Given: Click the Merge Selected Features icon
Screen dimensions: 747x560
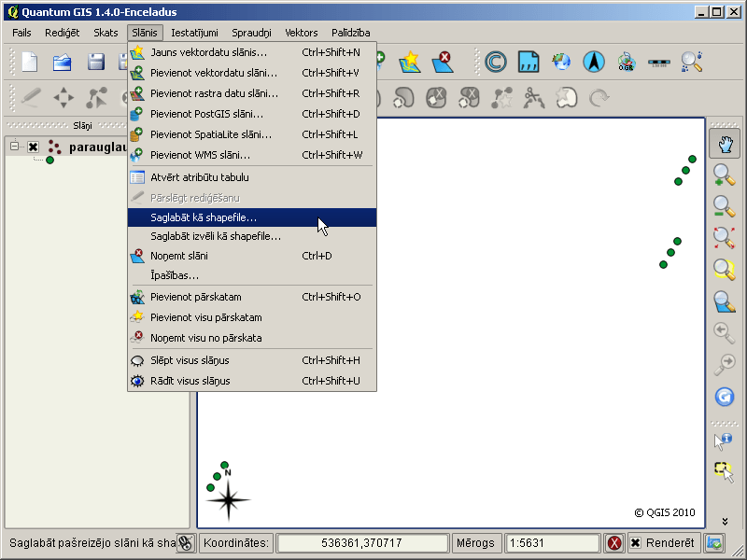Looking at the screenshot, I should pyautogui.click(x=567, y=98).
